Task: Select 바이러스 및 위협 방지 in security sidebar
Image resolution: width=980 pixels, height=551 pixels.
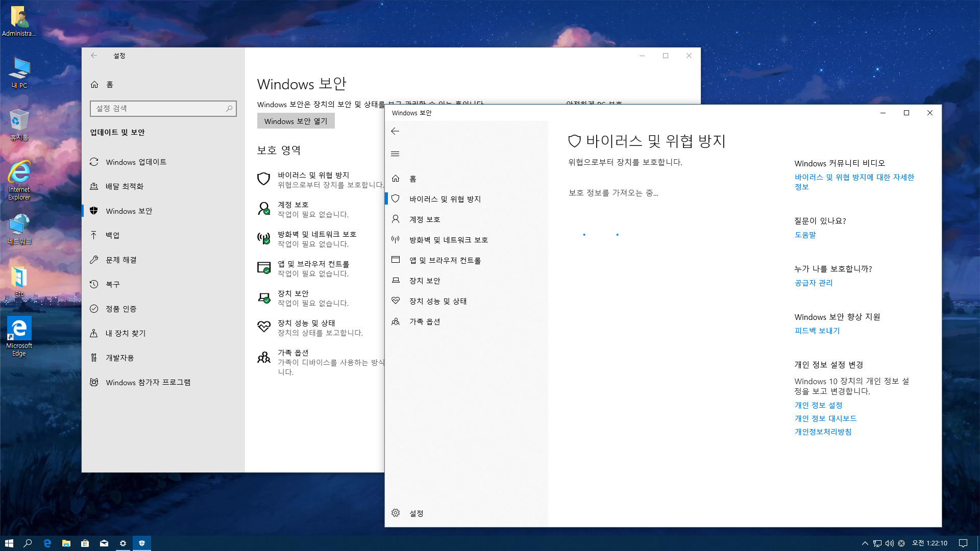Action: (445, 199)
